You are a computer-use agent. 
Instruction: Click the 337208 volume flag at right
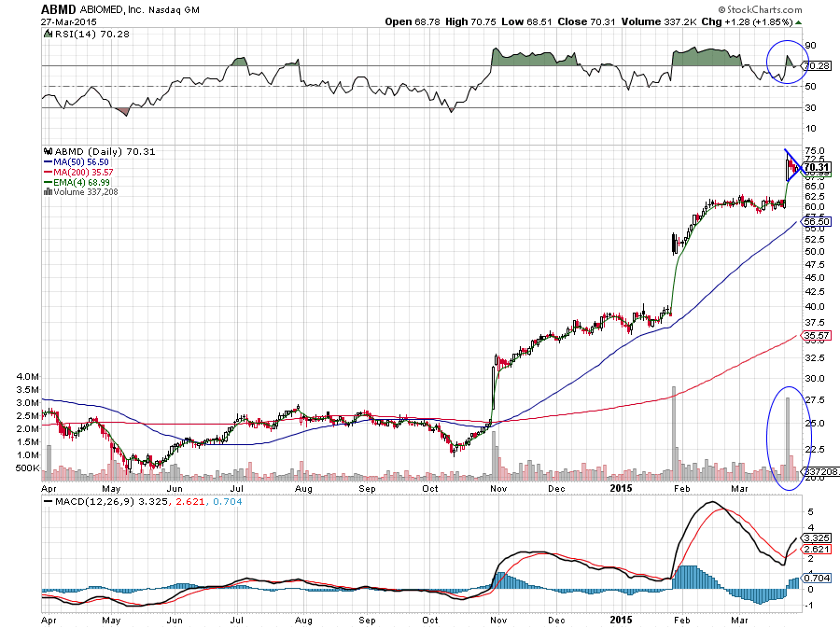(x=819, y=471)
